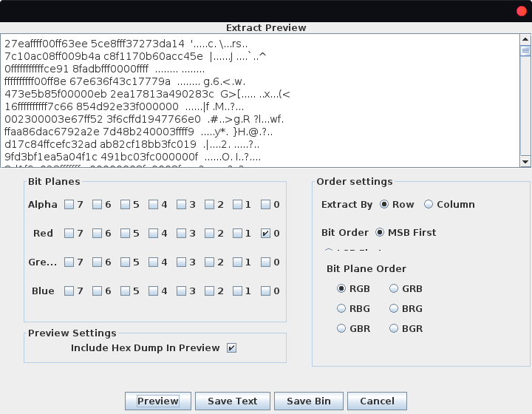Select Extract By Row option
Screen dimensions: 532x414
click(x=384, y=204)
